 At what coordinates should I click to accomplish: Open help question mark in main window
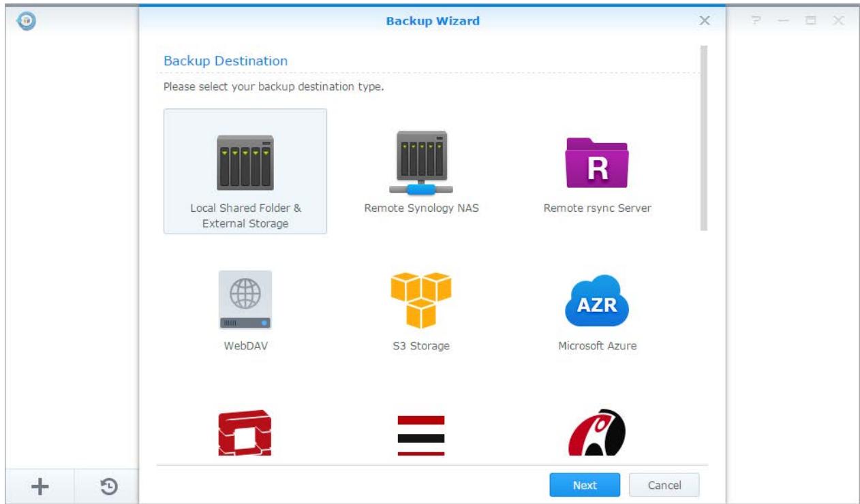(755, 21)
